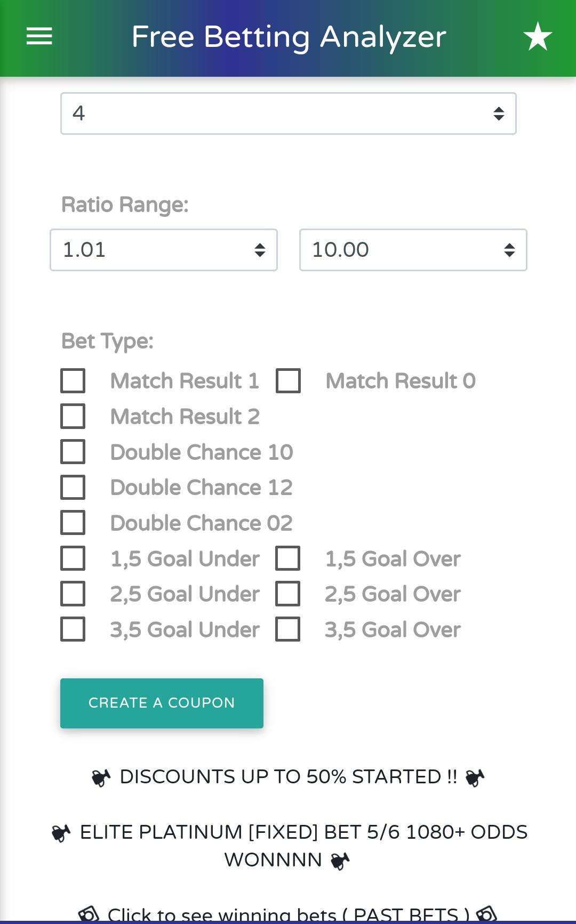Select the 2,5 Goal Under checkbox
576x924 pixels.
(73, 594)
